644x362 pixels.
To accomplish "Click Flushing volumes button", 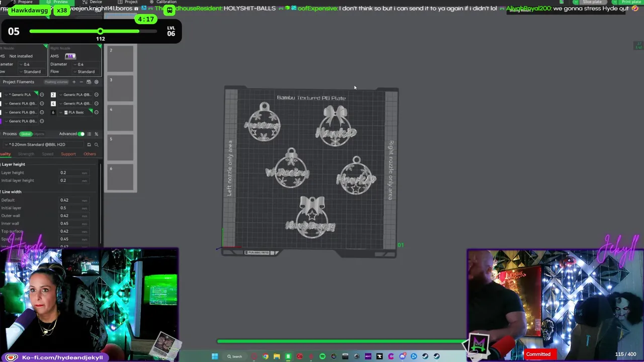I will click(56, 82).
